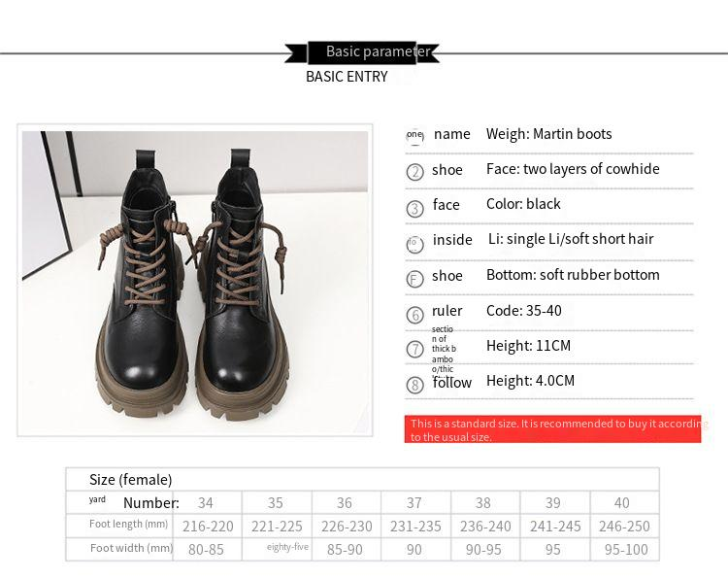Click the circled 8 icon next to "follow"
Viewport: 728px width, 579px height.
(414, 385)
